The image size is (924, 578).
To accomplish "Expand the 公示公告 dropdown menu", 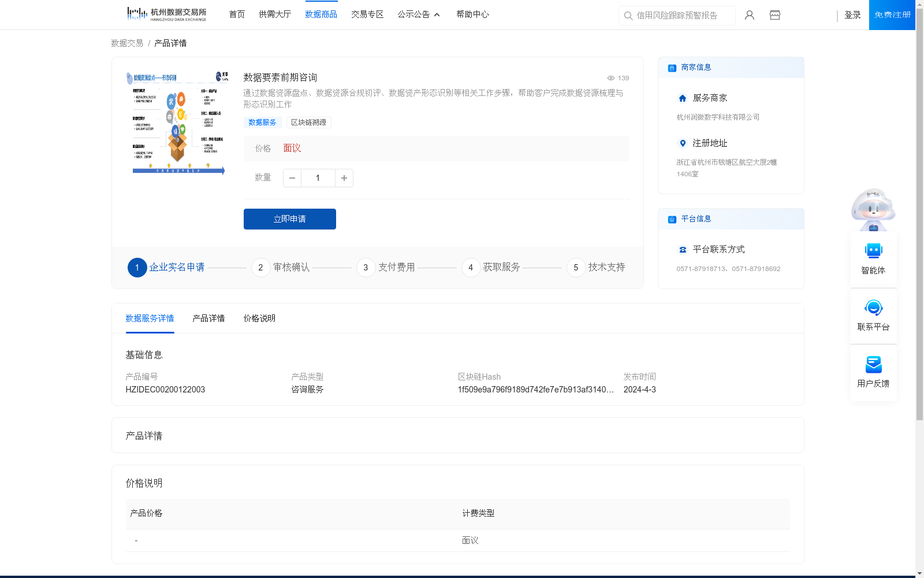I will (419, 14).
